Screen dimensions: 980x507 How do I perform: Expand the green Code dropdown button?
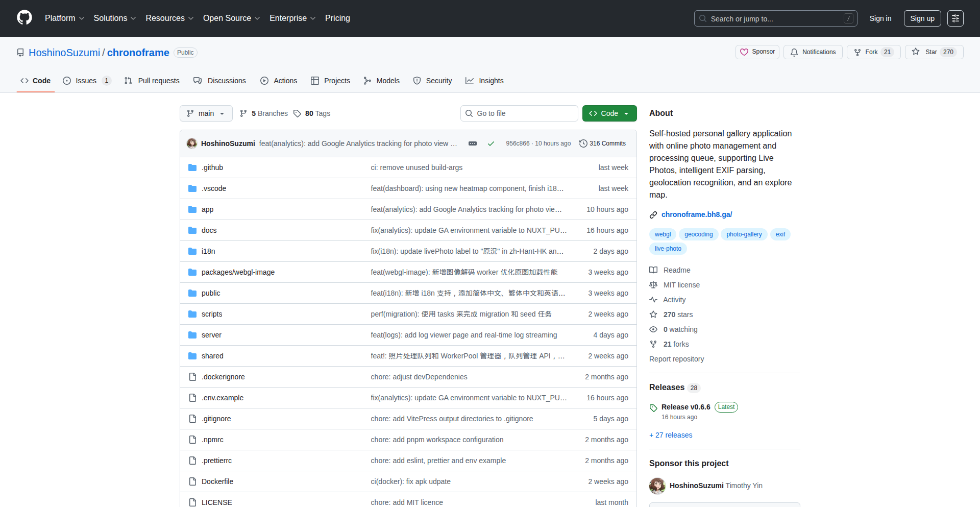(x=609, y=113)
